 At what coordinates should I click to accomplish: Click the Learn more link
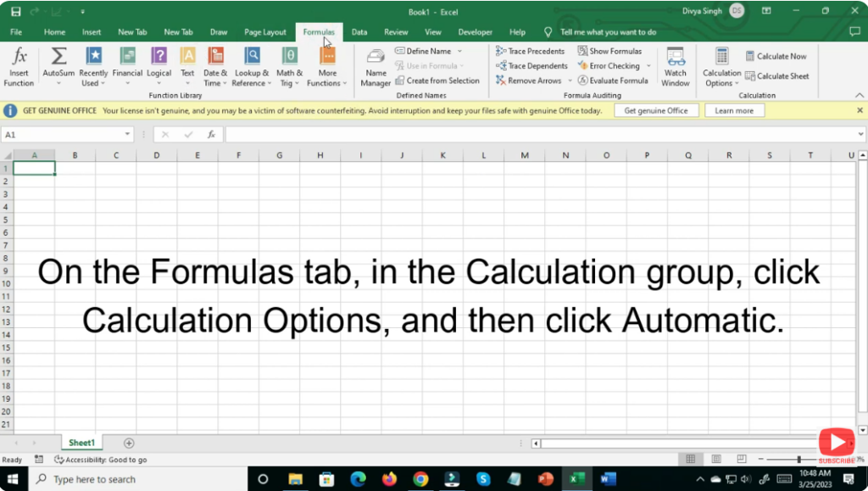tap(734, 109)
